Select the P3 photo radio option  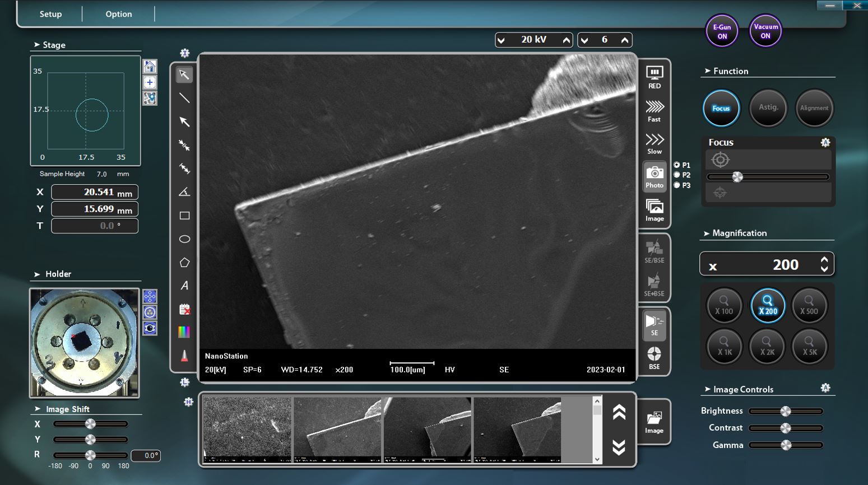676,185
